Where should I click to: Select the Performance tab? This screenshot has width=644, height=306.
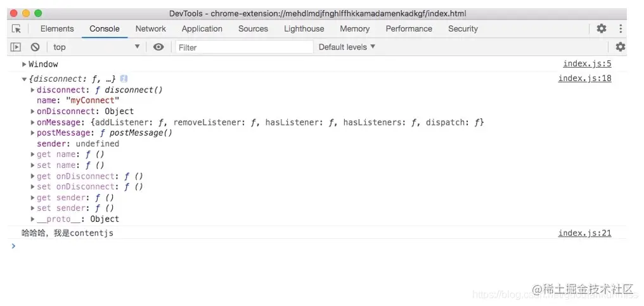409,29
